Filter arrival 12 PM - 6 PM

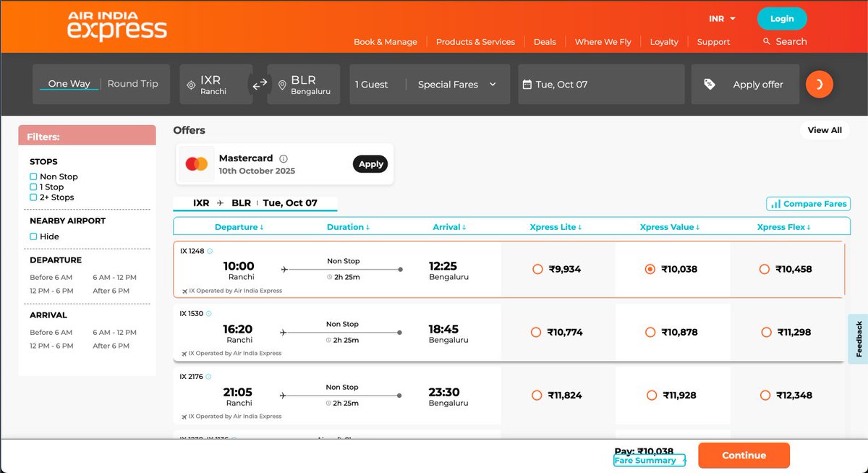point(51,346)
